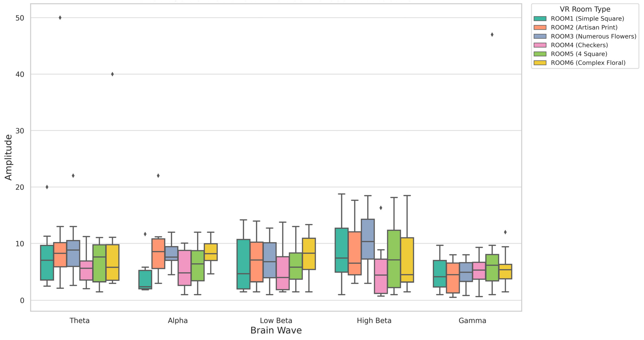644x340 pixels.
Task: Click the High Beta x-axis label
Action: point(374,320)
